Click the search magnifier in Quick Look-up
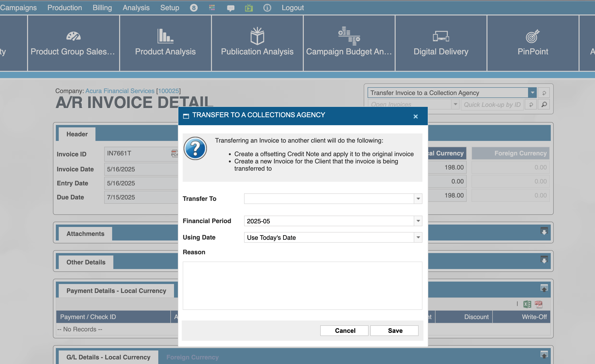 [544, 104]
